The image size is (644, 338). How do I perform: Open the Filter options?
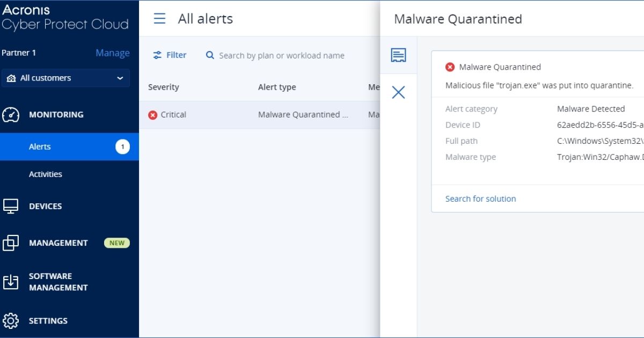pyautogui.click(x=170, y=55)
